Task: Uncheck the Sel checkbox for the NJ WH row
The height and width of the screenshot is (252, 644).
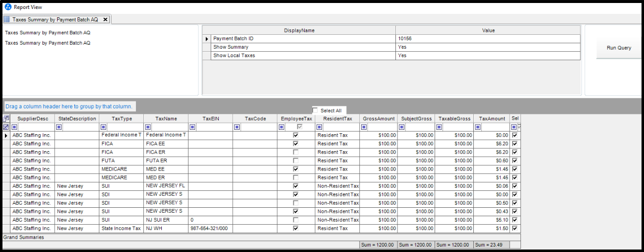Action: [x=515, y=229]
